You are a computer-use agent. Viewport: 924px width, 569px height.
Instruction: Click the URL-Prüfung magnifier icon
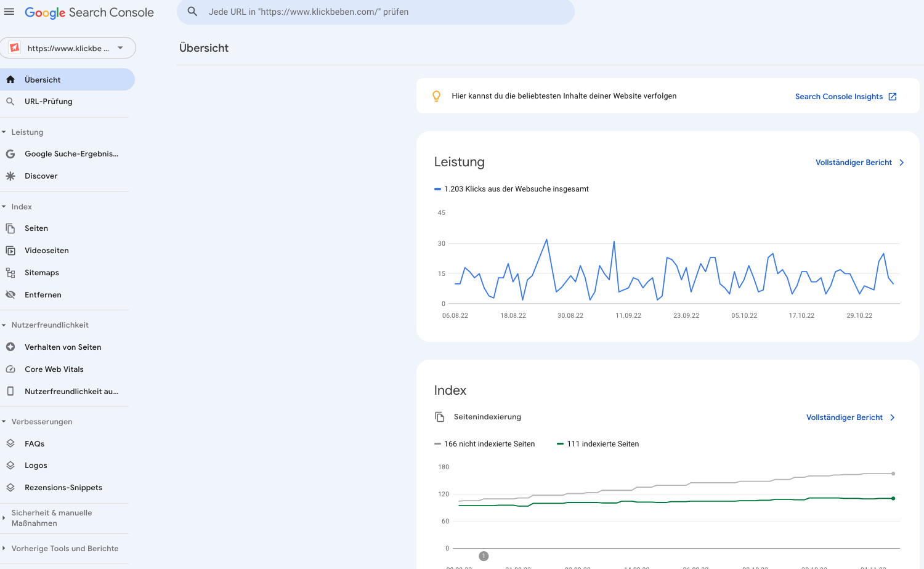click(10, 102)
